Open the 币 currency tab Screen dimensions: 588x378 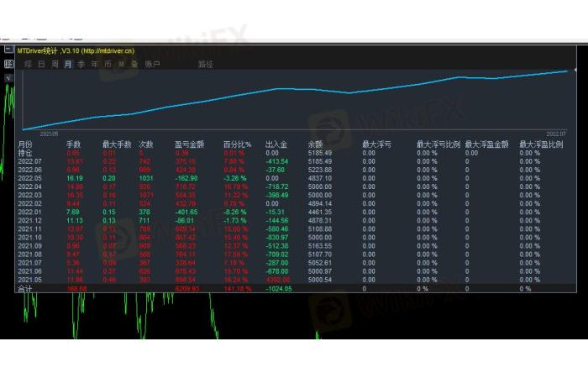click(x=108, y=64)
